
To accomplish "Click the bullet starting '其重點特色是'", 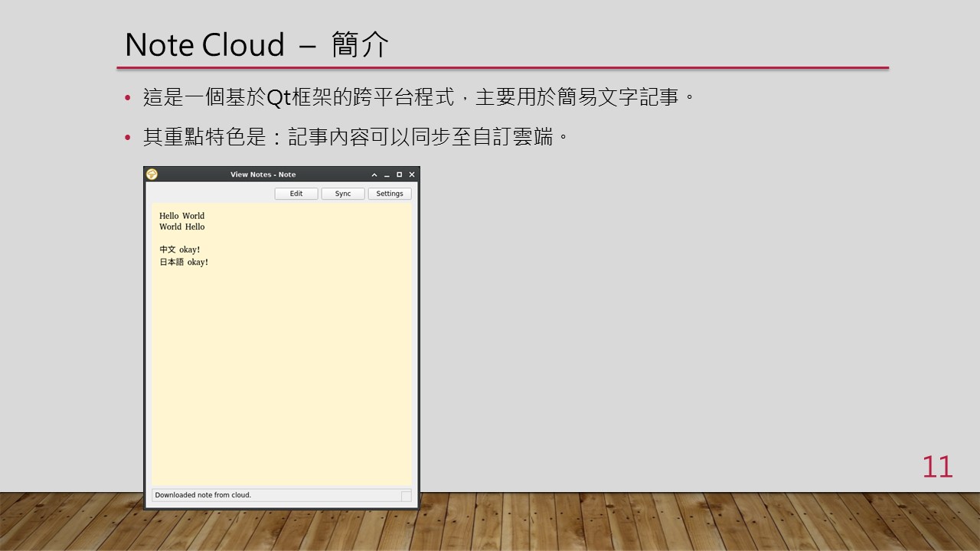I will [x=357, y=138].
